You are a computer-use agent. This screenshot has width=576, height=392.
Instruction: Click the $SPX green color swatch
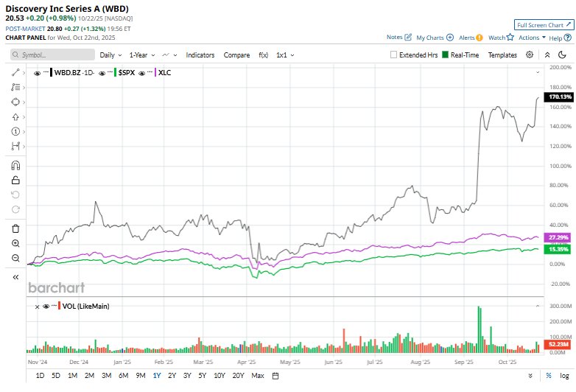point(116,72)
